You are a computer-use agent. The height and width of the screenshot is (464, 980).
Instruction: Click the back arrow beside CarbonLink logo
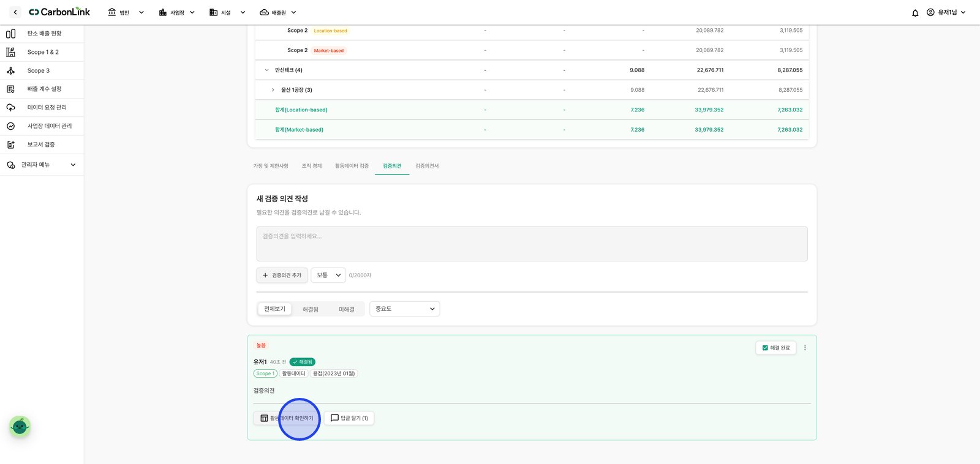[x=15, y=12]
